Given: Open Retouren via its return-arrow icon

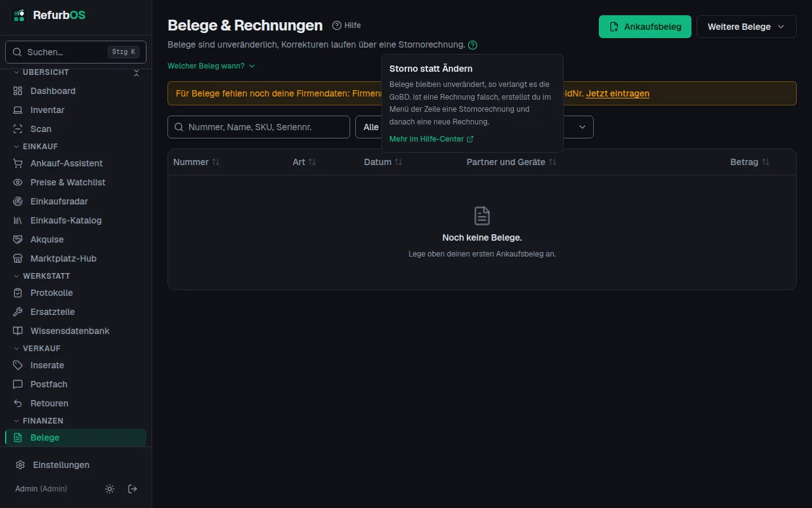Looking at the screenshot, I should coord(18,403).
